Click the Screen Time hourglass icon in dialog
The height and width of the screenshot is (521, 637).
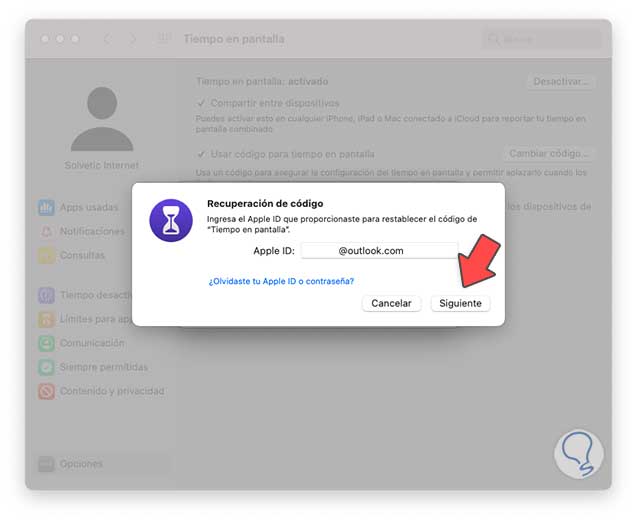(171, 220)
